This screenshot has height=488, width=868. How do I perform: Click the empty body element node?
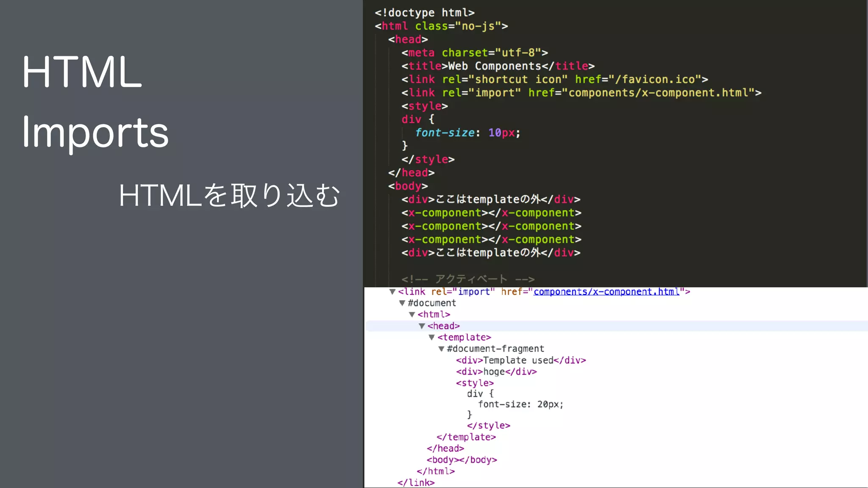(x=462, y=460)
